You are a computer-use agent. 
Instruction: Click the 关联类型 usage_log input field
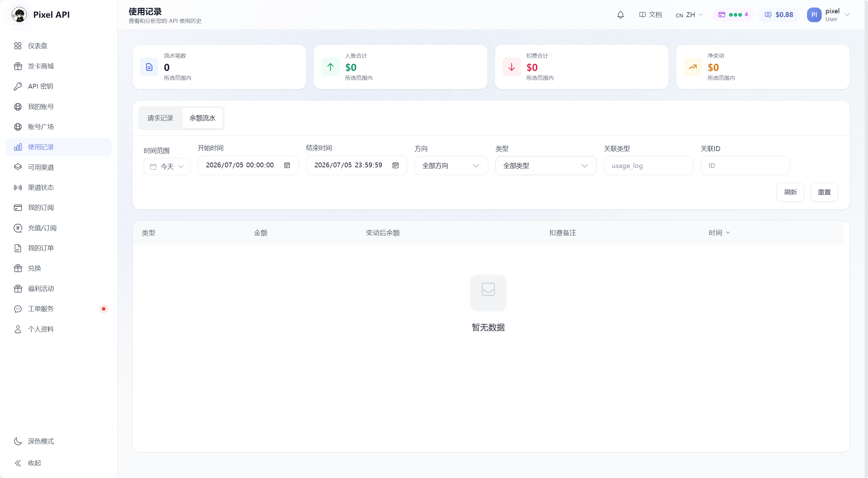pyautogui.click(x=648, y=166)
